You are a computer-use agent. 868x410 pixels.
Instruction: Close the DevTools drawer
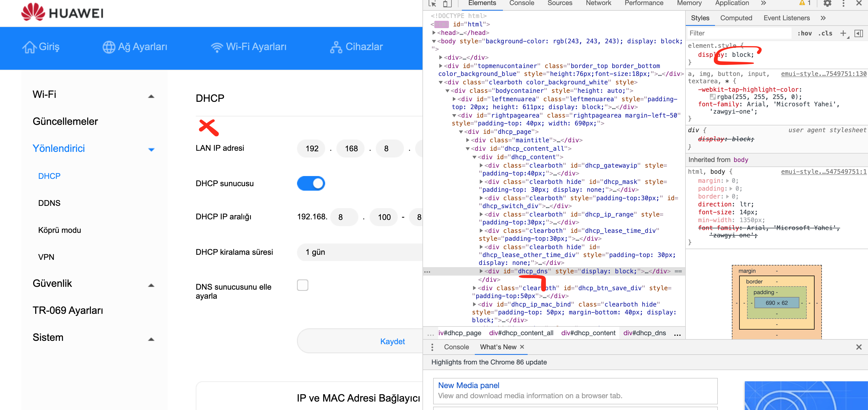[859, 347]
